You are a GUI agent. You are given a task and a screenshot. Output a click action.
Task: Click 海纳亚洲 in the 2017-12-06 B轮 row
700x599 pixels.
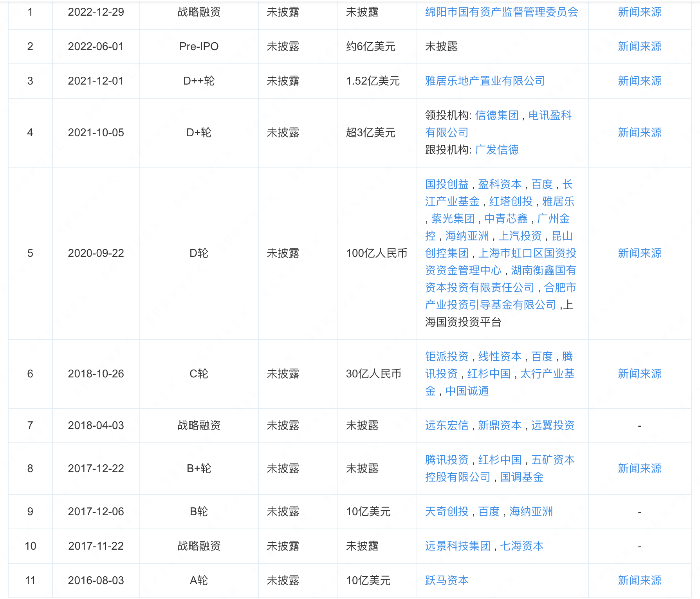point(531,512)
